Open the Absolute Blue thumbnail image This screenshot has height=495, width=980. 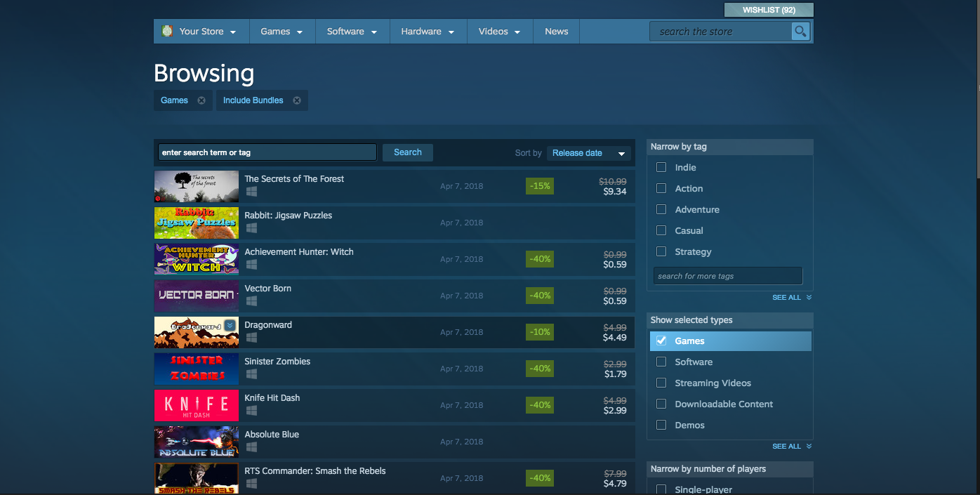pos(197,442)
